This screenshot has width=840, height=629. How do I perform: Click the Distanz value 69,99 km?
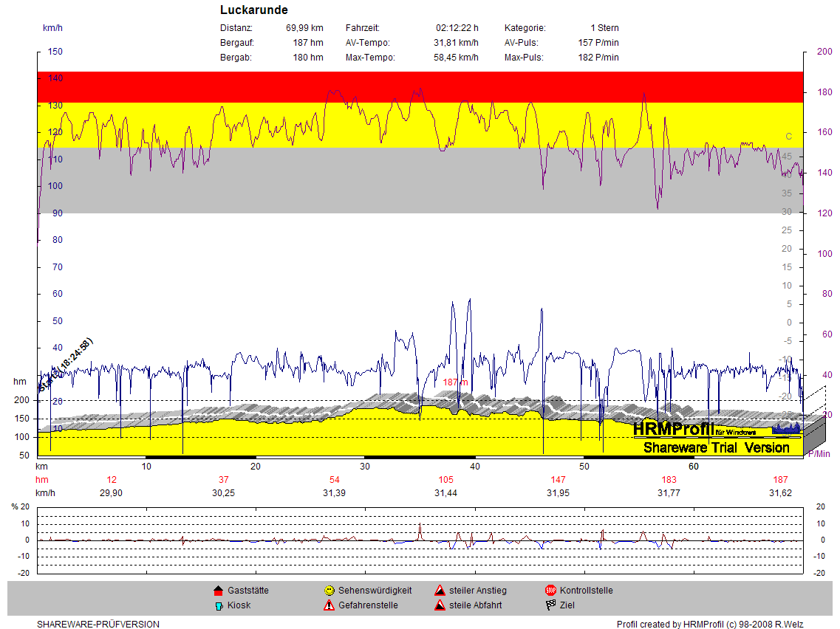pyautogui.click(x=304, y=28)
